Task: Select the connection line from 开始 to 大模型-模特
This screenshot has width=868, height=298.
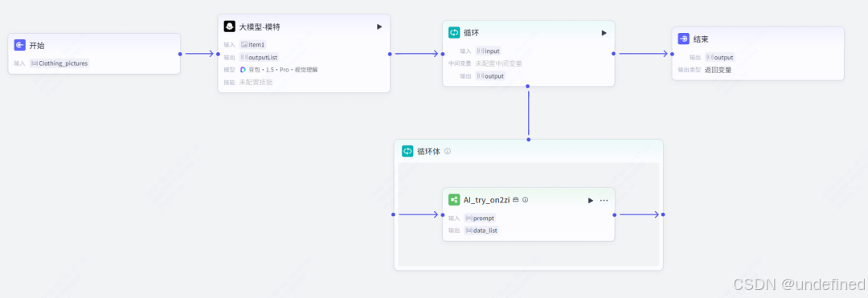Action: tap(199, 54)
